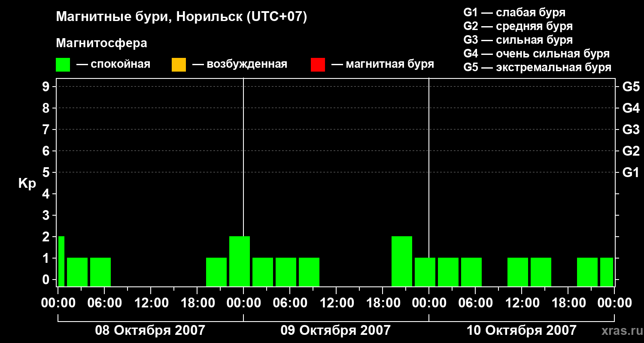Screen dimensions: 644x343
Task: Click the 06:00 time label of 10 Октября
Action: 475,303
